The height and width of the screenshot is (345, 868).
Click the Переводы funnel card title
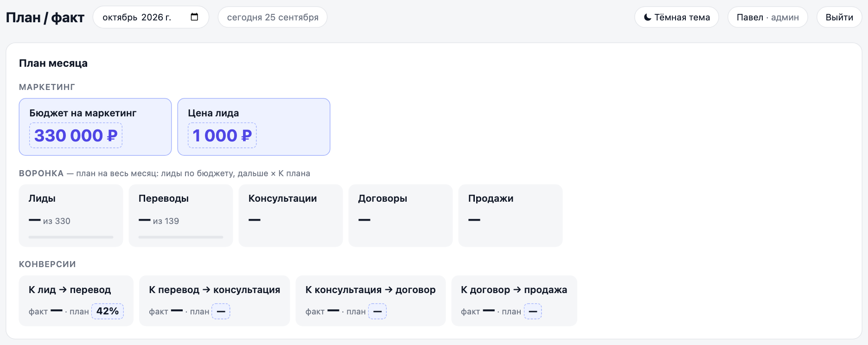(164, 198)
